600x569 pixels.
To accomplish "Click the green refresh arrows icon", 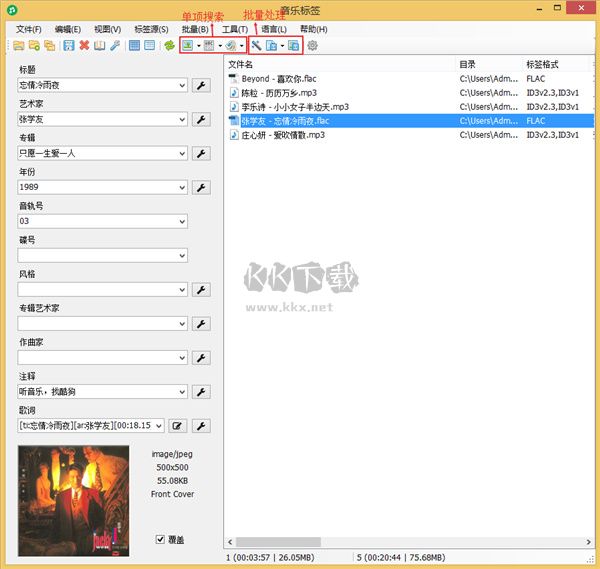I will click(169, 46).
